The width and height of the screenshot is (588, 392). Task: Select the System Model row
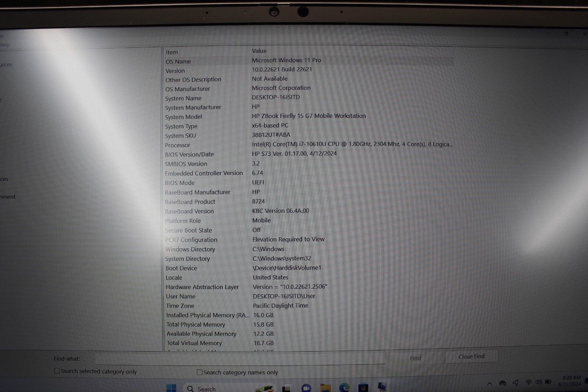[309, 117]
